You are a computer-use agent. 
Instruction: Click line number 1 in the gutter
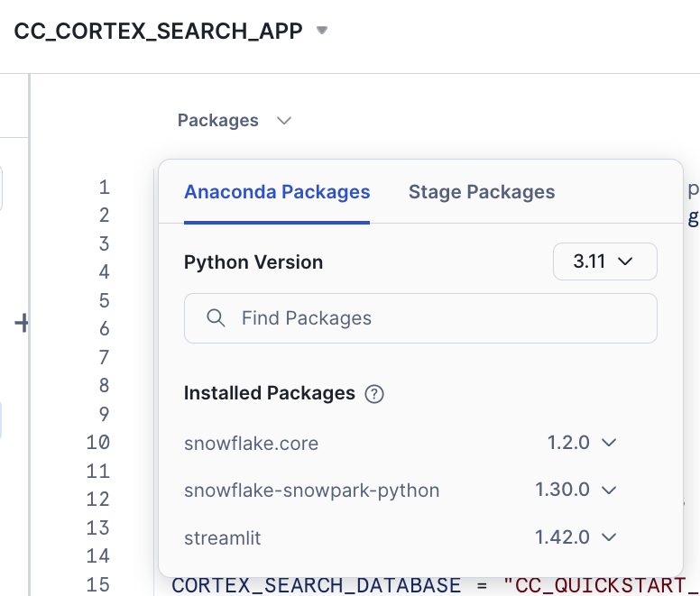(x=104, y=188)
